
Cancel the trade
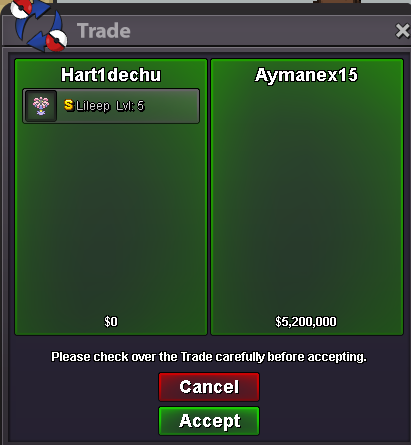[209, 387]
